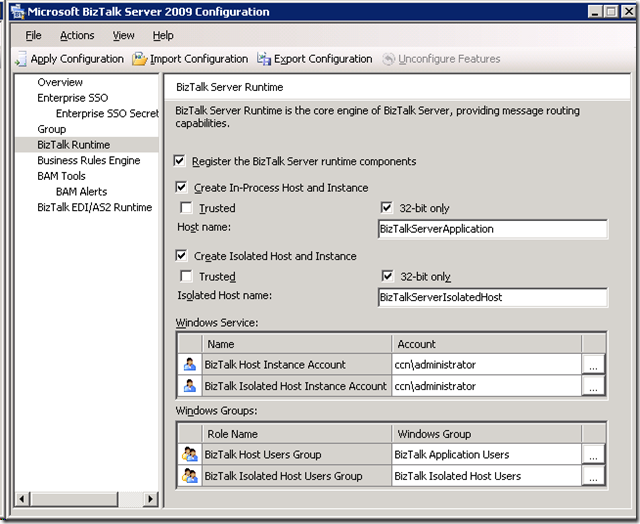Click the BizTalk Host Instance Account user icon
The width and height of the screenshot is (640, 524).
[x=190, y=364]
